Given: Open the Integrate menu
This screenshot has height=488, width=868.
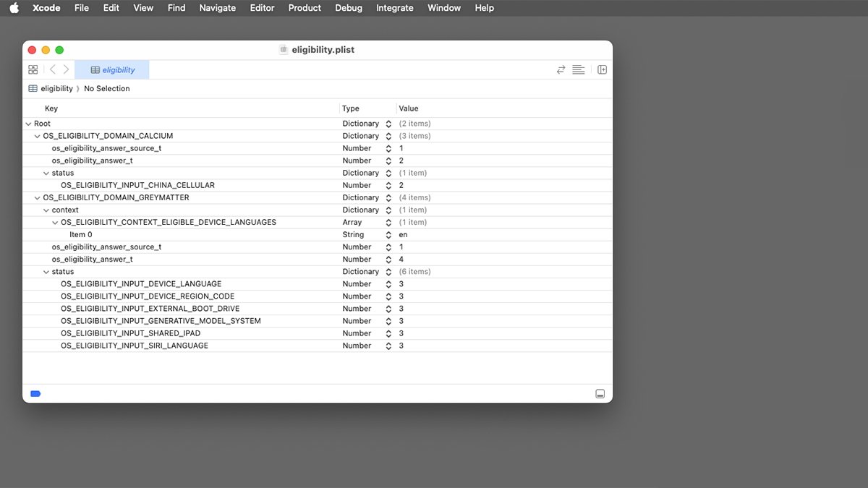Looking at the screenshot, I should coord(395,8).
